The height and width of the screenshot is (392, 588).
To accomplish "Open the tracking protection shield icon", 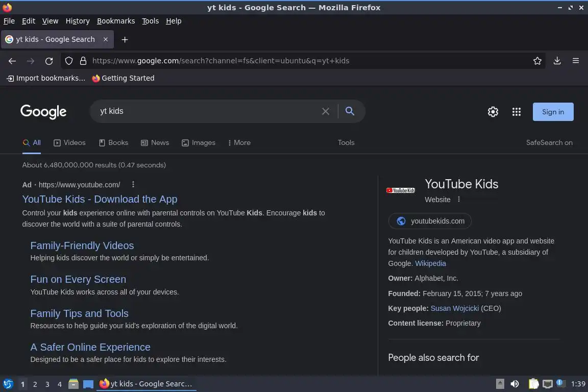I will point(68,61).
